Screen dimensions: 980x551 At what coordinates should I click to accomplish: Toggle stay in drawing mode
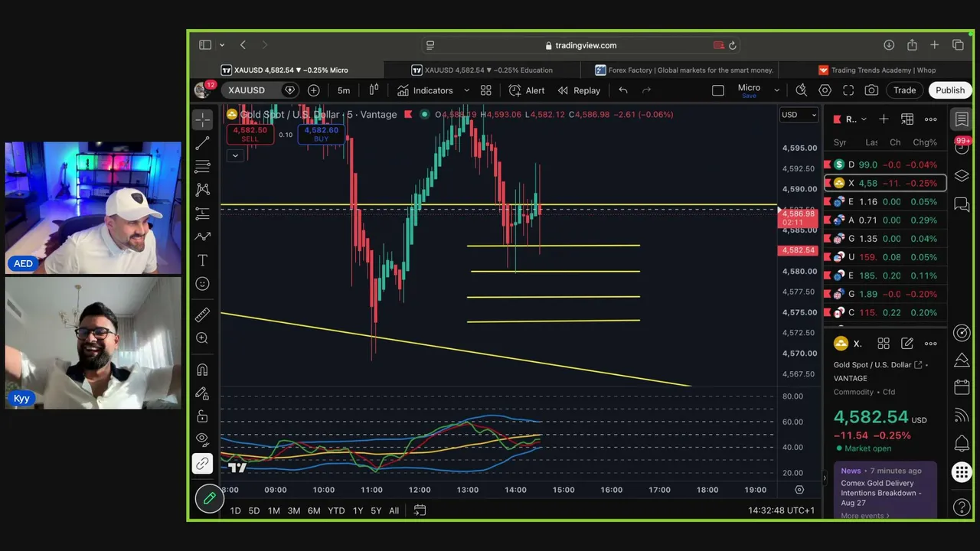(x=202, y=393)
